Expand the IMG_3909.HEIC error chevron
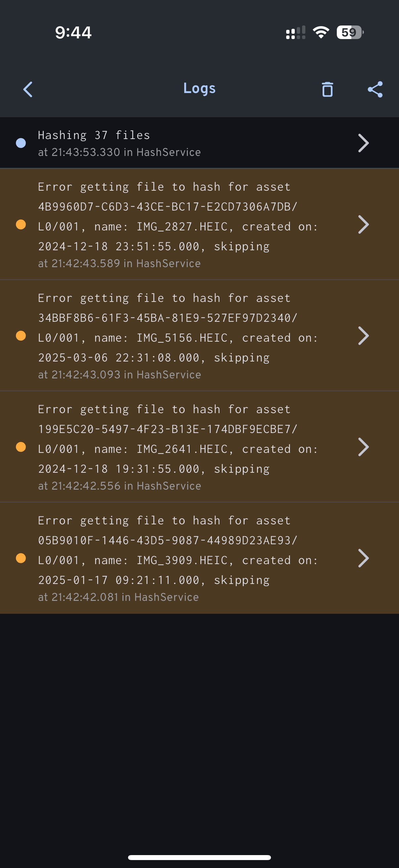This screenshot has height=868, width=399. pyautogui.click(x=363, y=558)
